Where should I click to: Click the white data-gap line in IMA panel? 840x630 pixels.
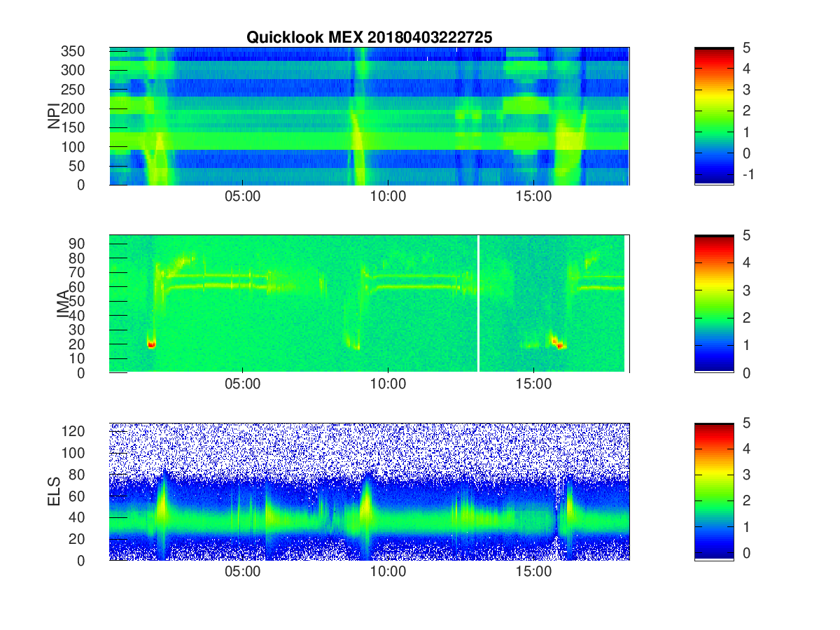tap(478, 304)
